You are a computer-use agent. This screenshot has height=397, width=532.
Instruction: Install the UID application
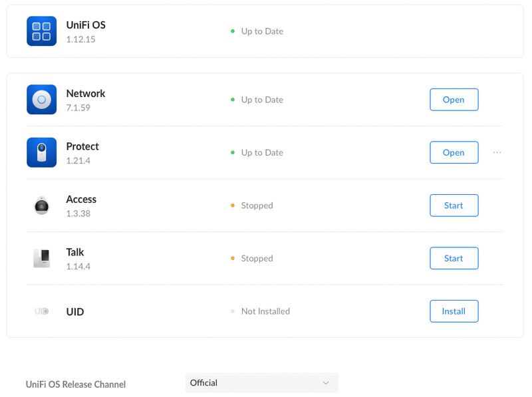pos(454,311)
